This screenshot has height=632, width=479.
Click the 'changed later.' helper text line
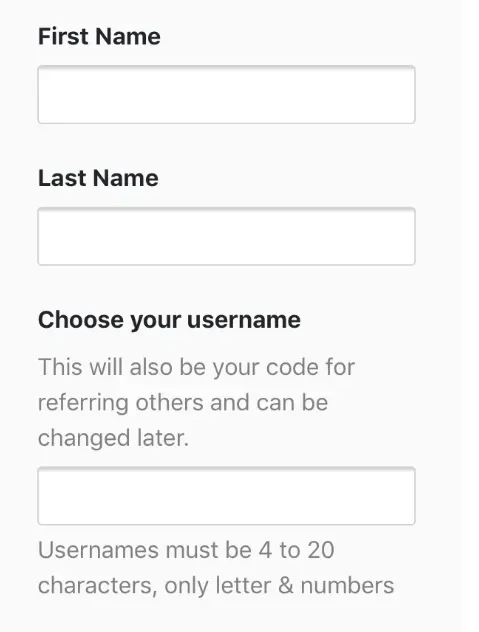coord(113,438)
